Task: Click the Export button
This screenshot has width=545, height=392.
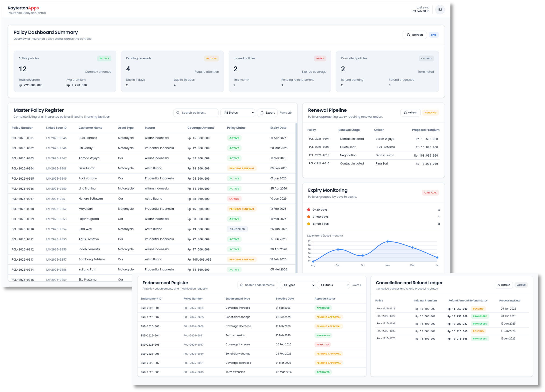Action: click(x=267, y=112)
